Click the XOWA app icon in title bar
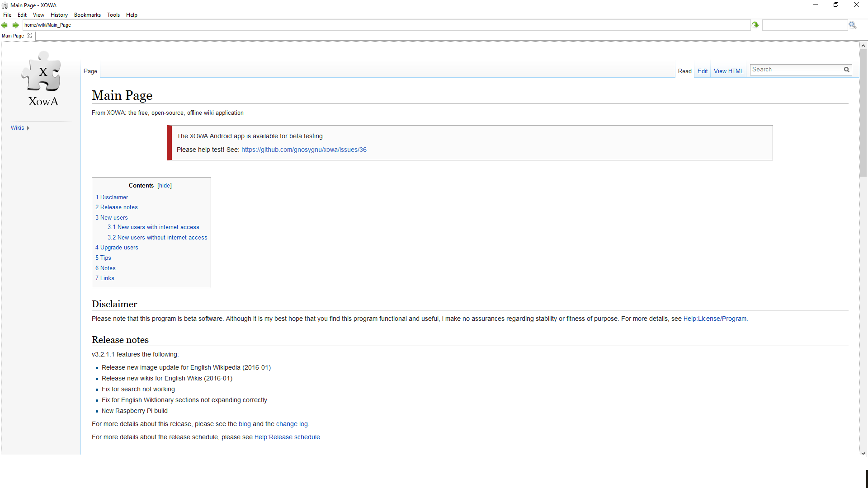Viewport: 868px width, 488px height. [x=5, y=5]
